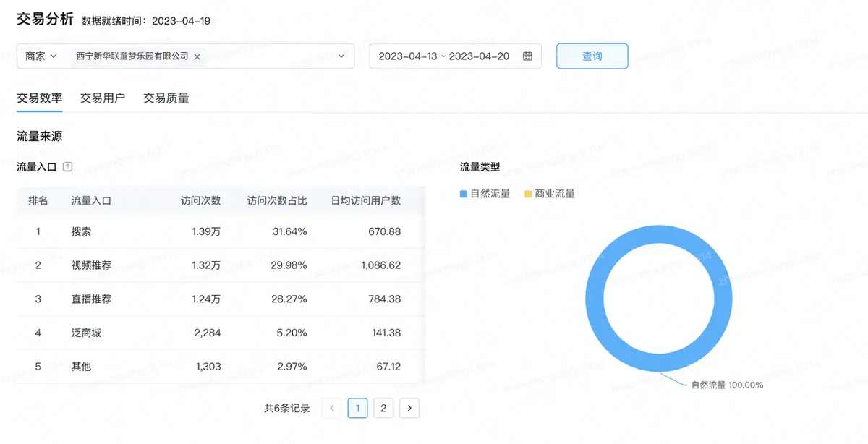This screenshot has height=444, width=868.
Task: Click the 查询 button
Action: [x=592, y=56]
